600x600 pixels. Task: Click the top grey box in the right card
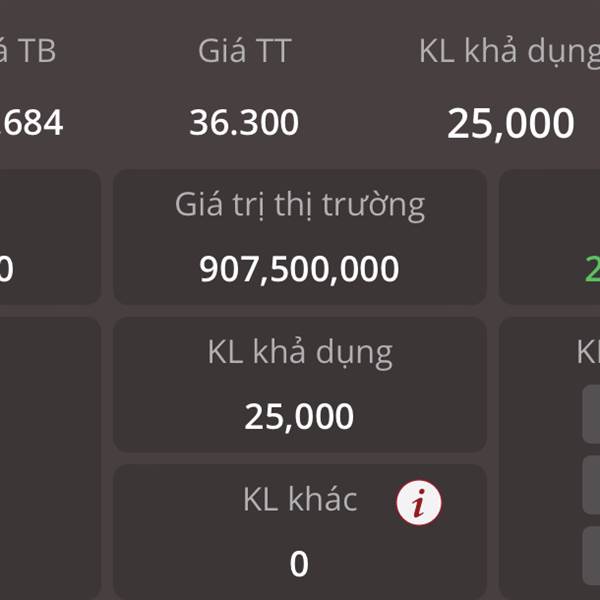click(x=591, y=414)
